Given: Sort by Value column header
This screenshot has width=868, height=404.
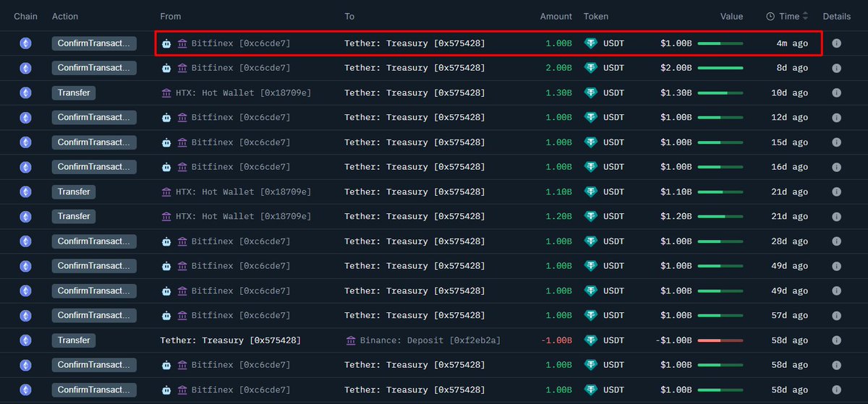Looking at the screenshot, I should click(x=731, y=16).
